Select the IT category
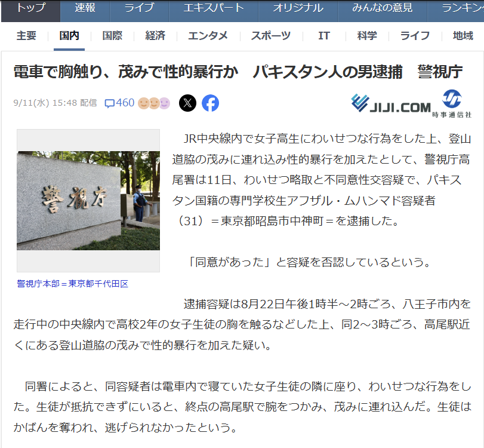 click(x=324, y=36)
